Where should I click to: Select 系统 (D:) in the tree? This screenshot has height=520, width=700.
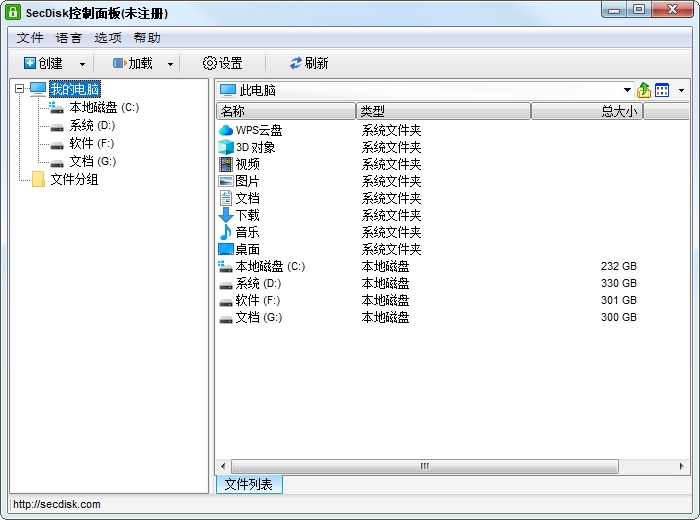point(92,125)
